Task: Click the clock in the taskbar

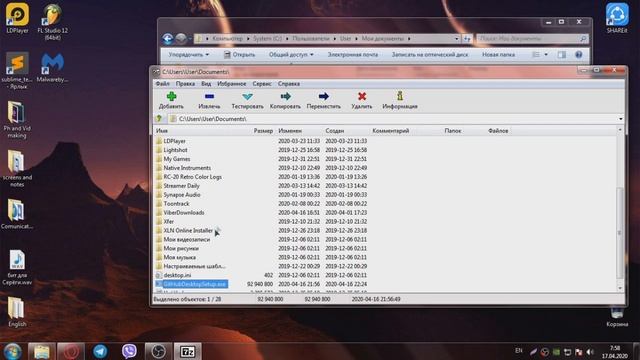Action: [615, 352]
